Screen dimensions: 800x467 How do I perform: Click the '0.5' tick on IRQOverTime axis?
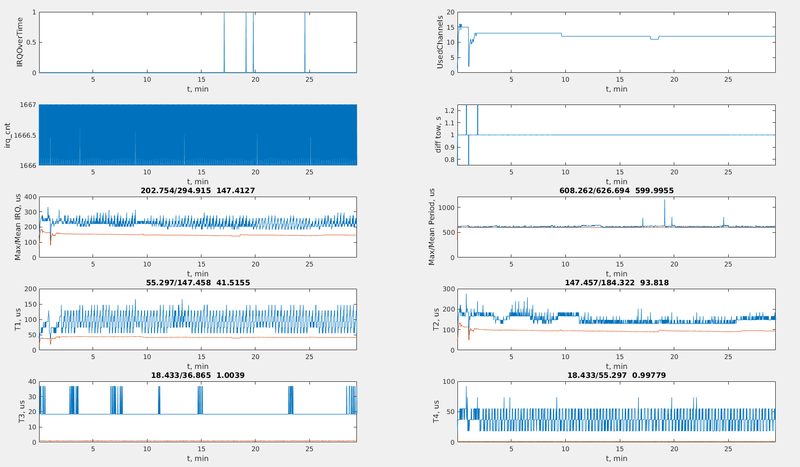pyautogui.click(x=31, y=43)
